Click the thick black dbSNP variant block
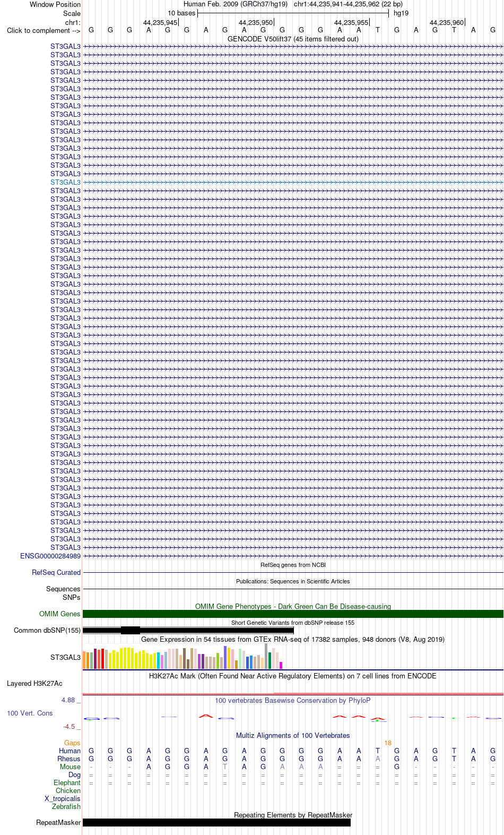 [131, 630]
